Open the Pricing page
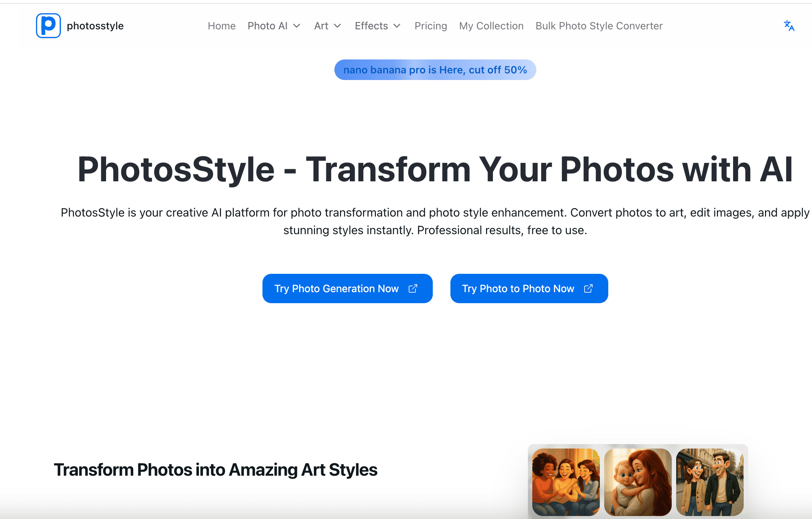This screenshot has width=812, height=519. click(431, 26)
